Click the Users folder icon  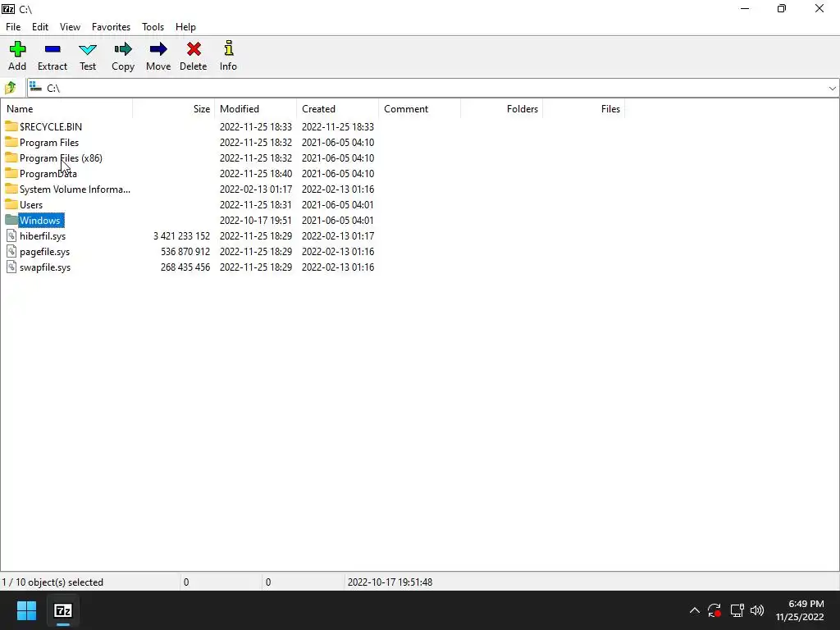(x=11, y=204)
